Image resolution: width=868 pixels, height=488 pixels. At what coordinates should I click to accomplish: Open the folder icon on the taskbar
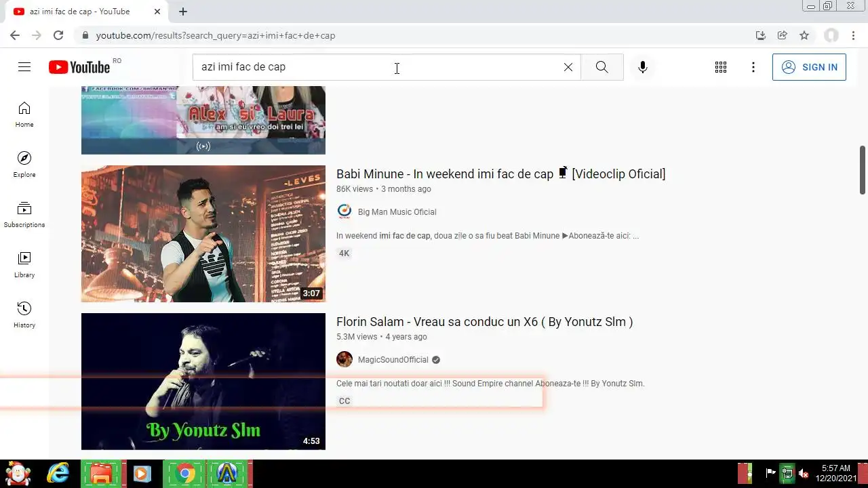101,473
